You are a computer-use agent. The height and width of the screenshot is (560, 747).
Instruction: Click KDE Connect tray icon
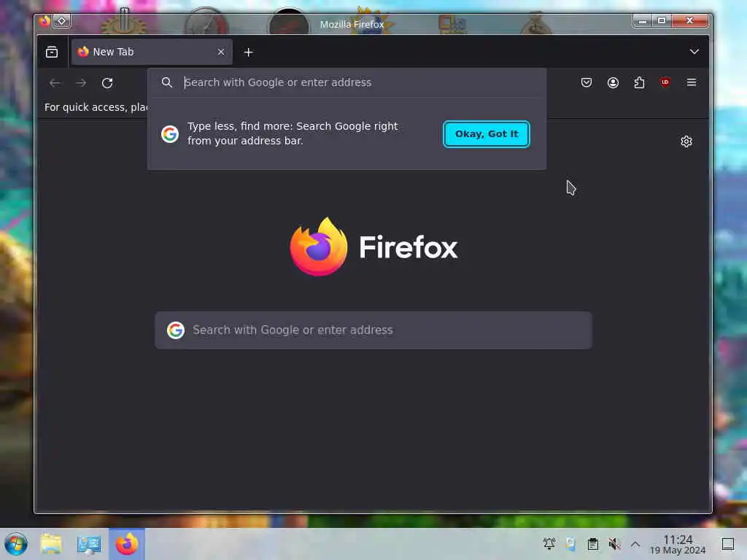(x=570, y=543)
